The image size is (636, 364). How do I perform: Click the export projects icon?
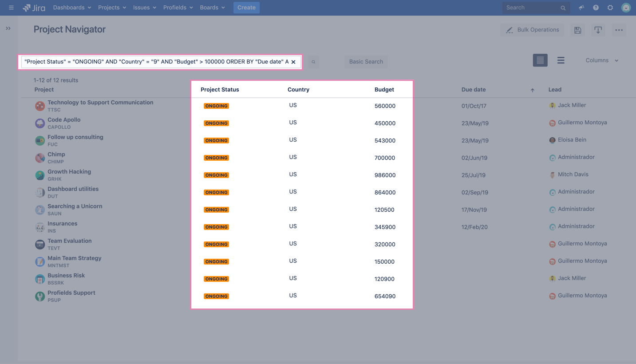598,30
